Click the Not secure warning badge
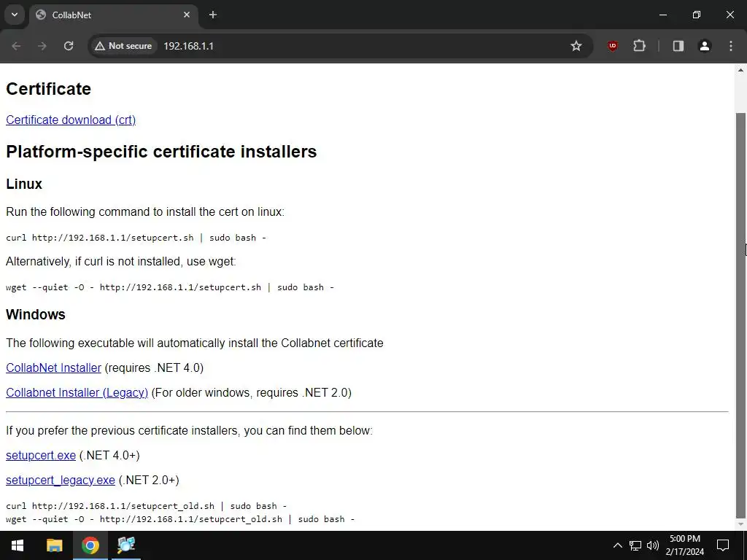The width and height of the screenshot is (747, 560). tap(123, 46)
